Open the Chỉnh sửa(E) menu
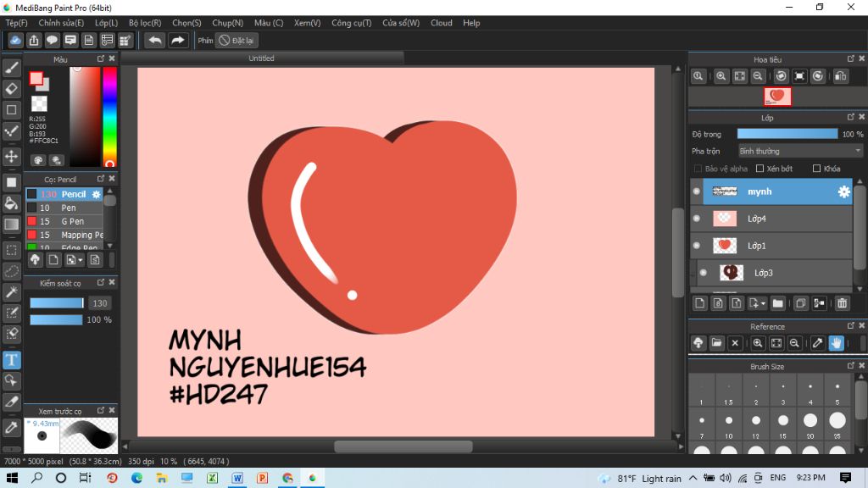The image size is (868, 488). click(x=61, y=23)
